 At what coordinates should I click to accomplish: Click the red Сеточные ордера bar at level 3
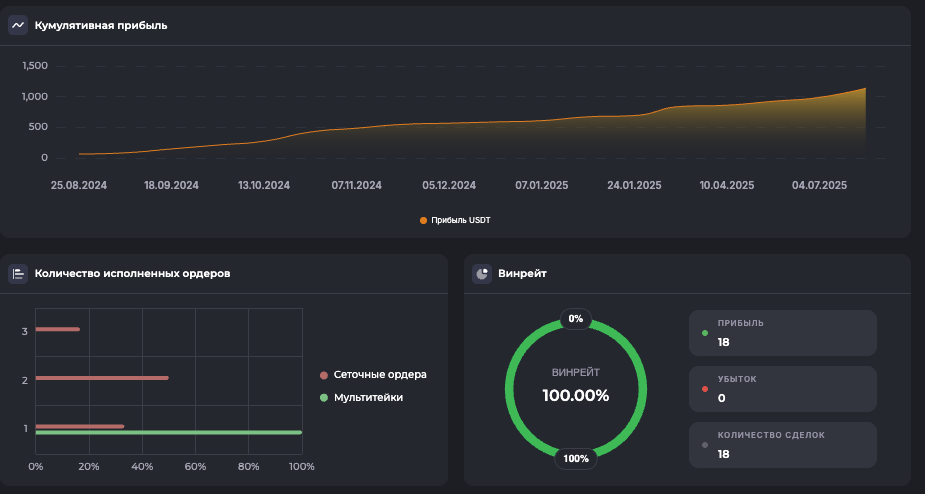click(x=57, y=329)
